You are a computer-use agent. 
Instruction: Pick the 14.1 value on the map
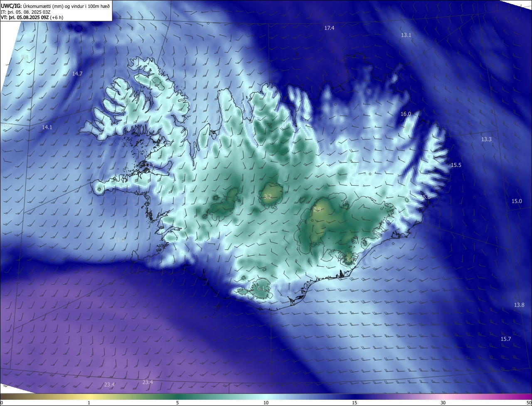tap(47, 127)
